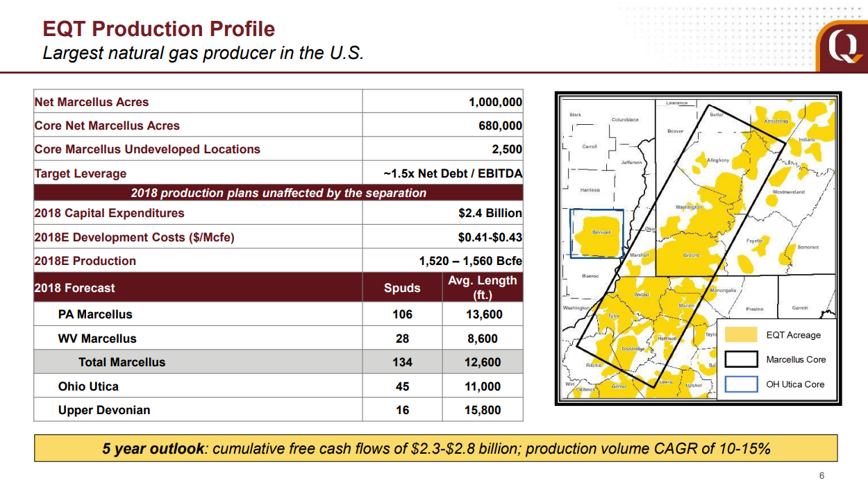Click Belmont county inside blue box on map
The width and height of the screenshot is (868, 487).
(x=601, y=232)
